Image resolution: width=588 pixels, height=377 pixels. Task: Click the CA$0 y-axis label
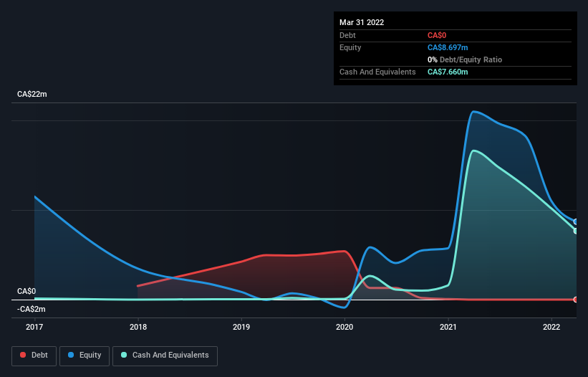[26, 292]
